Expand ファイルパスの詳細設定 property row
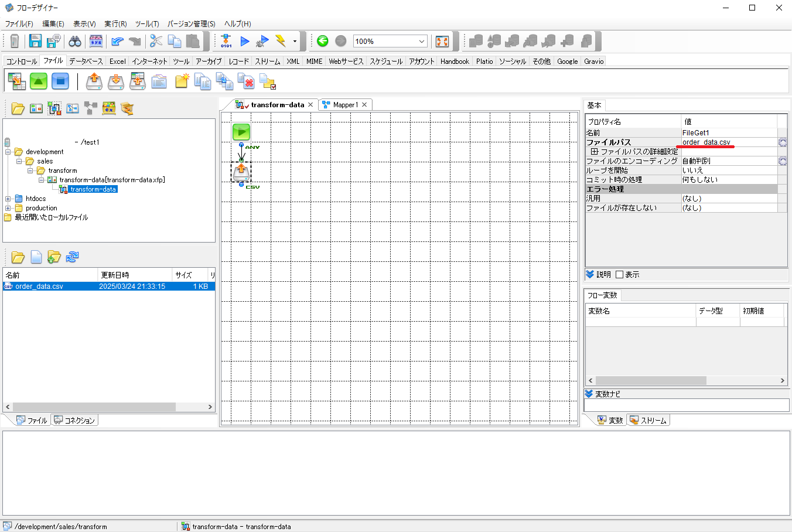The image size is (792, 532). [x=595, y=152]
